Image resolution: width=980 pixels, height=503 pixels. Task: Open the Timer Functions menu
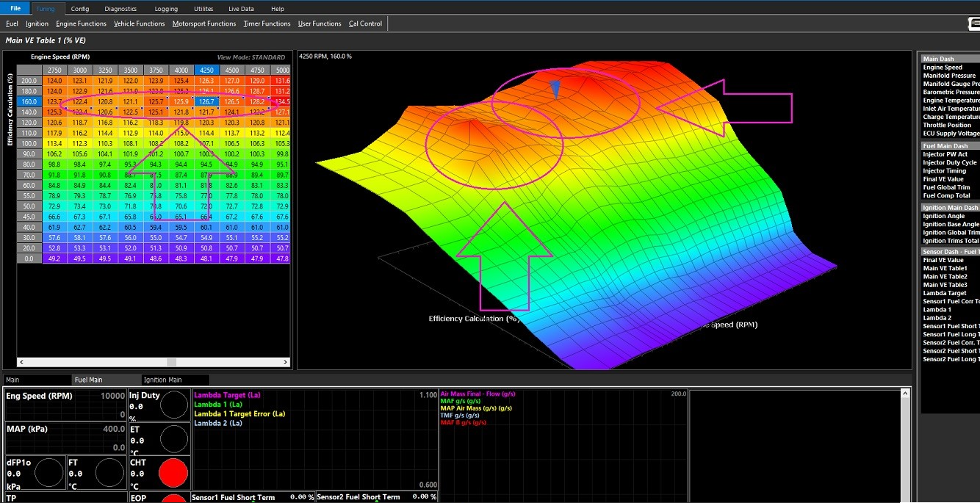(x=267, y=23)
